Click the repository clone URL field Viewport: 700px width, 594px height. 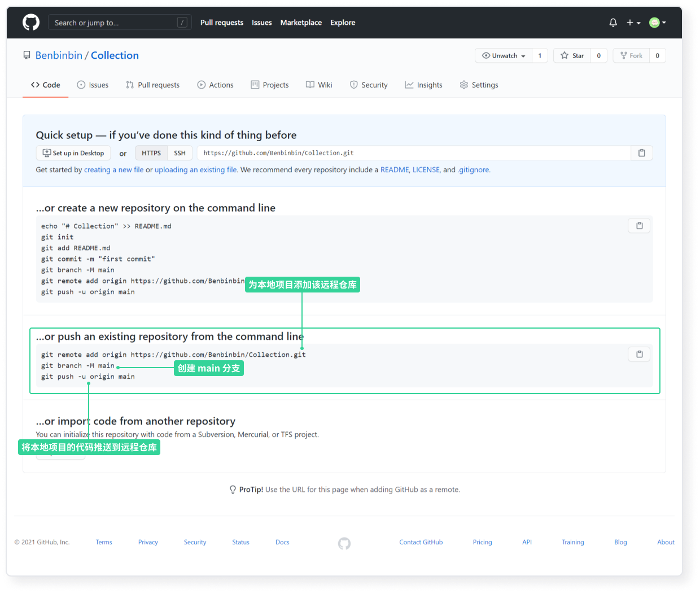click(x=414, y=153)
